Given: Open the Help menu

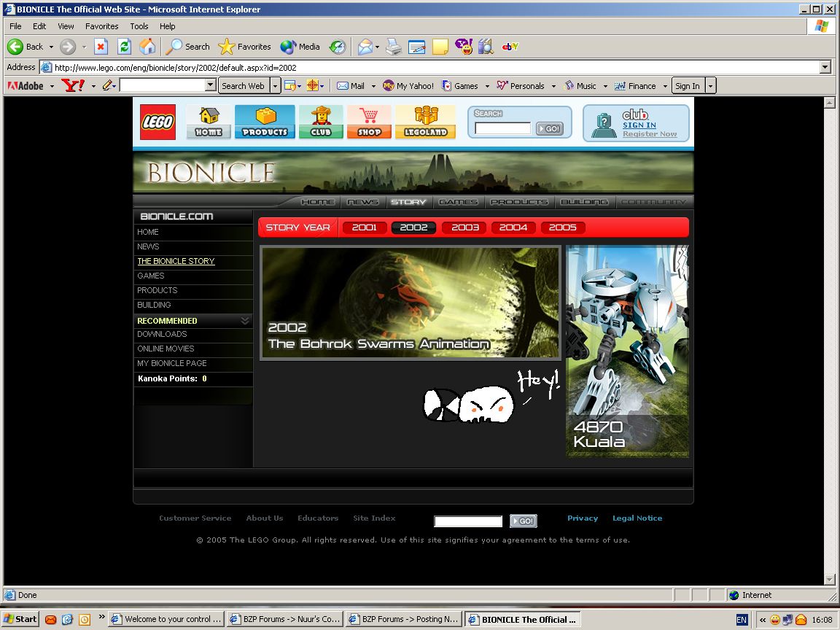Looking at the screenshot, I should [x=167, y=26].
